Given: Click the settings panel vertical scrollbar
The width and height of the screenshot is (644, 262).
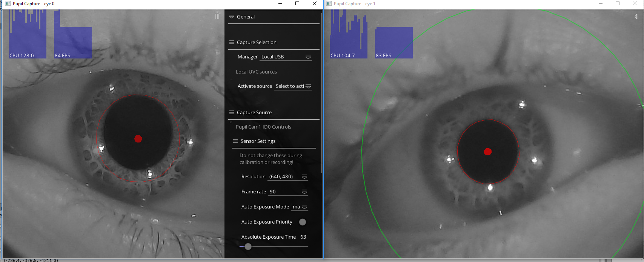Looking at the screenshot, I should pos(321,92).
